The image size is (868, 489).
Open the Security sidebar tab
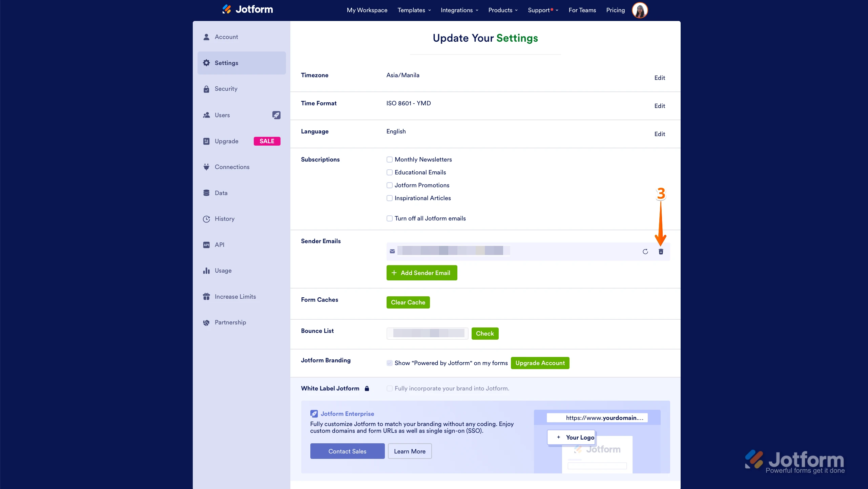point(242,89)
